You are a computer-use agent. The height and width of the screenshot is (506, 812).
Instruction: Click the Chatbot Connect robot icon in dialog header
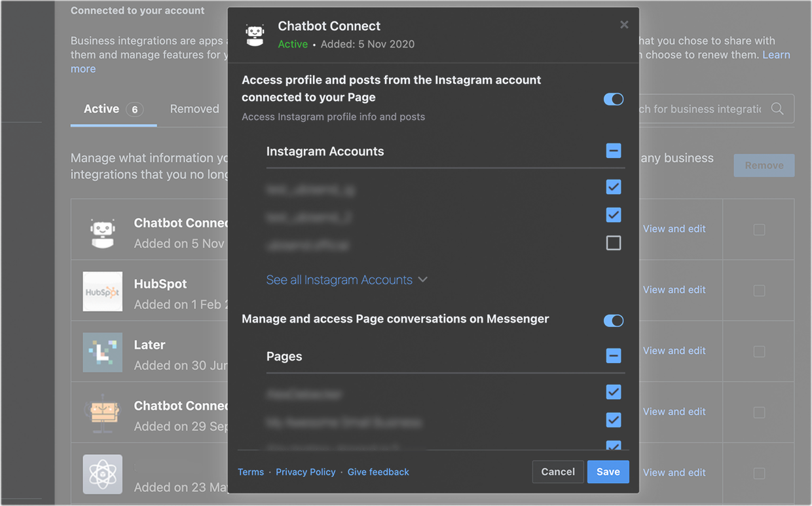pyautogui.click(x=255, y=35)
